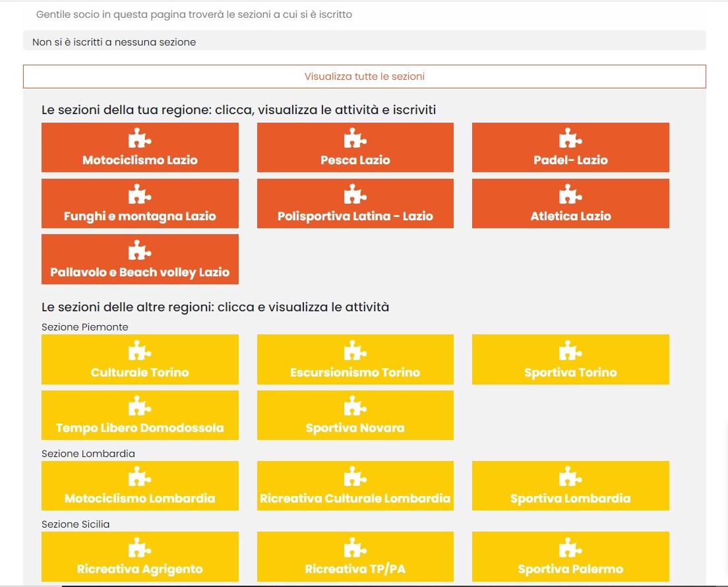Click puzzle icon on Culturale Torino tile
This screenshot has height=587, width=728.
click(139, 351)
